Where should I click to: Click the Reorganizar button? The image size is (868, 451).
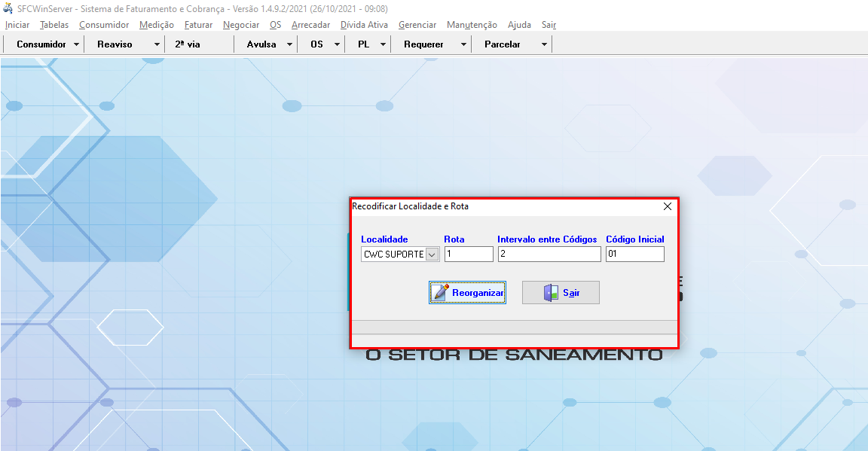pos(467,293)
